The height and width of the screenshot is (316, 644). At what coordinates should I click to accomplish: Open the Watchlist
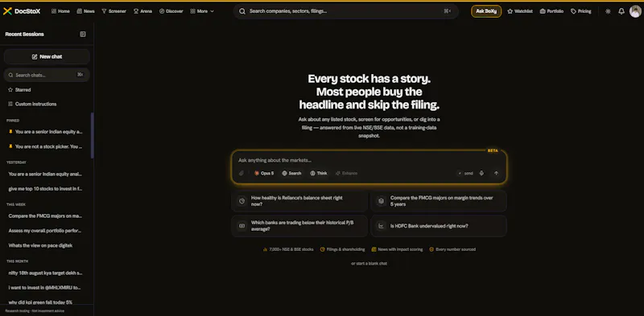point(519,11)
